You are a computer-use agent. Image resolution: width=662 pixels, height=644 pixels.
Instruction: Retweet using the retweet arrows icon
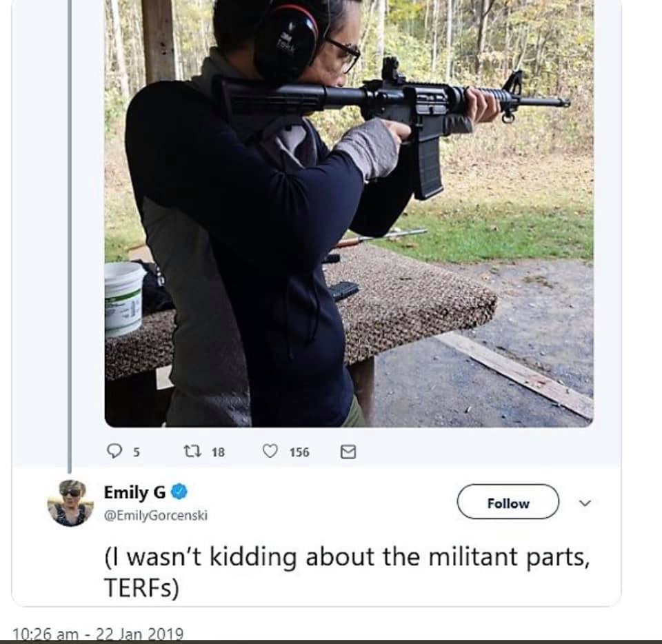[x=192, y=452]
